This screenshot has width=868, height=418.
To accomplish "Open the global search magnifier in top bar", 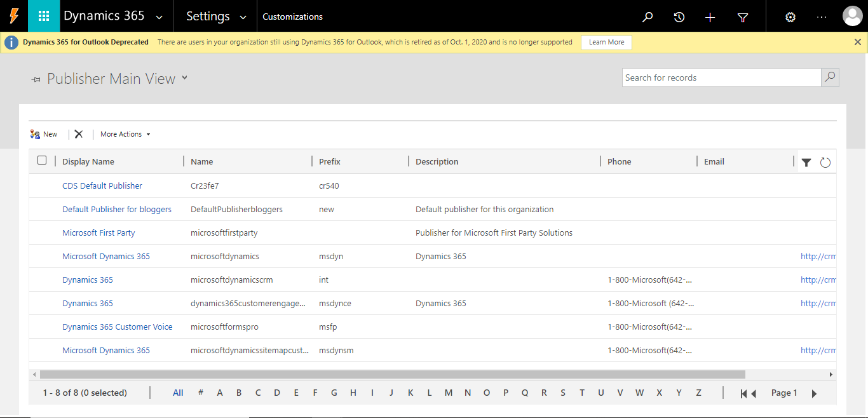I will pos(648,17).
